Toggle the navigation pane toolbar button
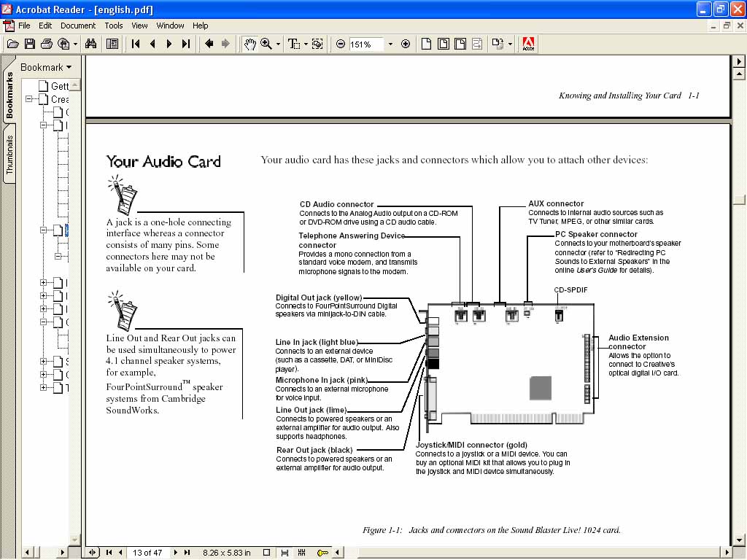This screenshot has width=747, height=560. 112,44
